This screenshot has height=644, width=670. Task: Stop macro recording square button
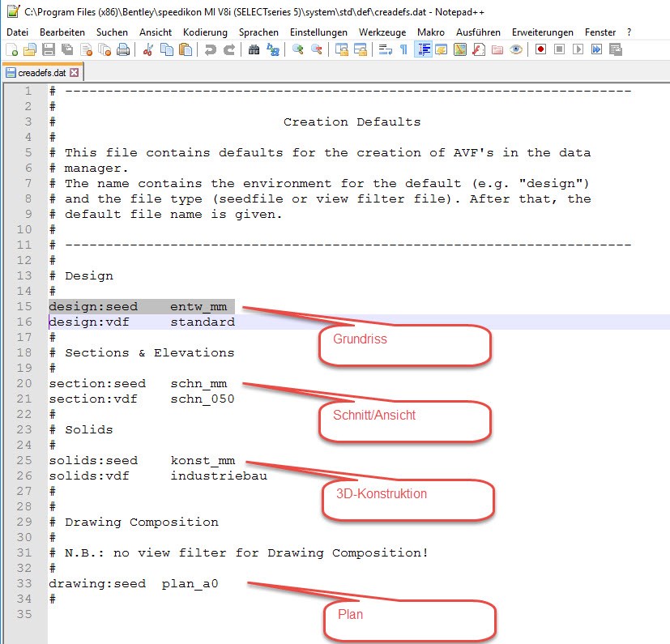click(559, 50)
